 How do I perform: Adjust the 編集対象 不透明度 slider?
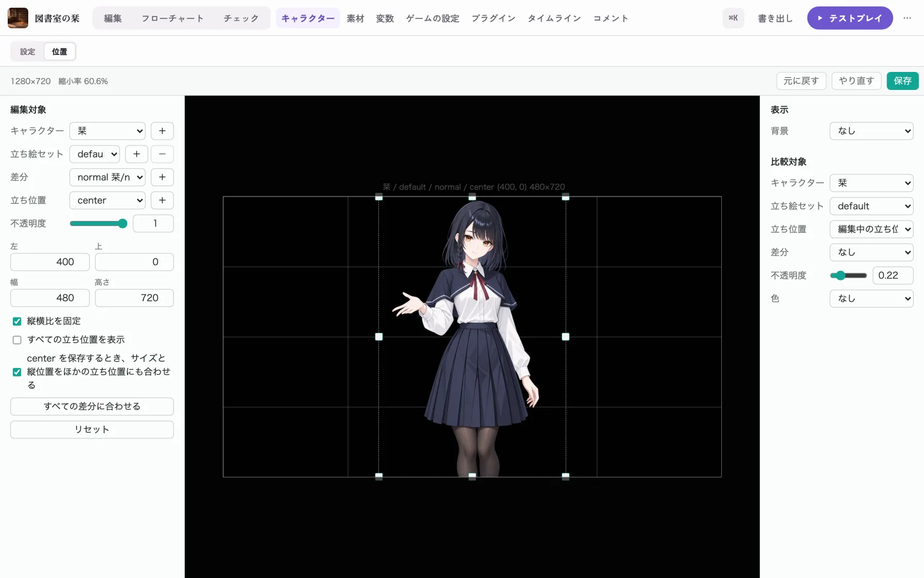[99, 223]
